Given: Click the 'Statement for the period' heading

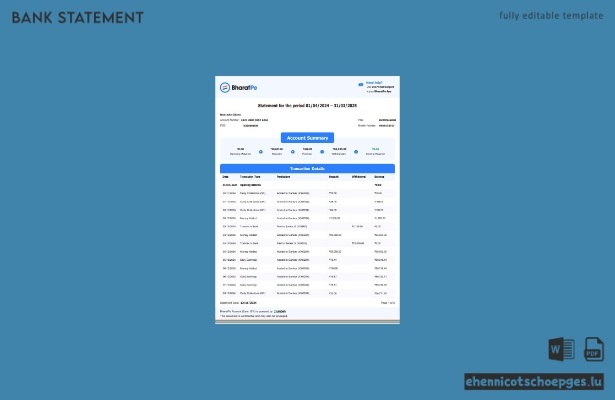Looking at the screenshot, I should click(307, 105).
